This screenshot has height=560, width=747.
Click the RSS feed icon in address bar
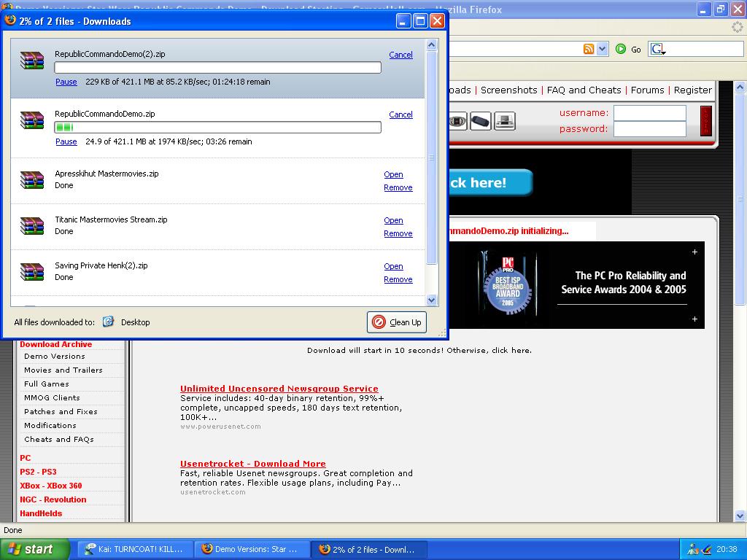[589, 49]
